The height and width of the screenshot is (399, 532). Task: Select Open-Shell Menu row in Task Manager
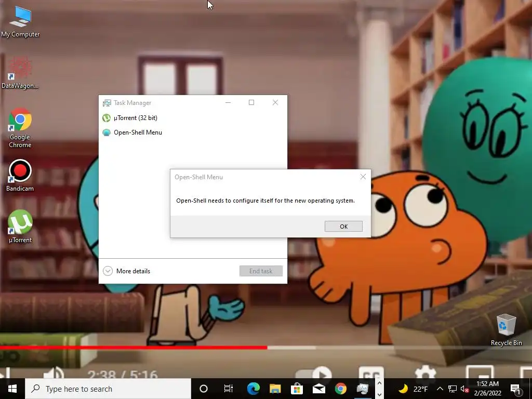point(193,132)
